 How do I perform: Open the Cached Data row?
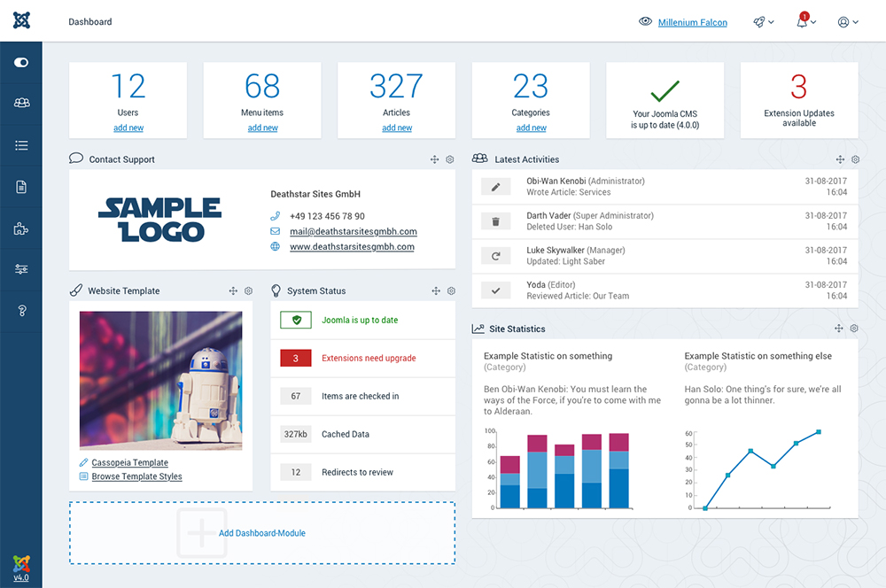362,435
